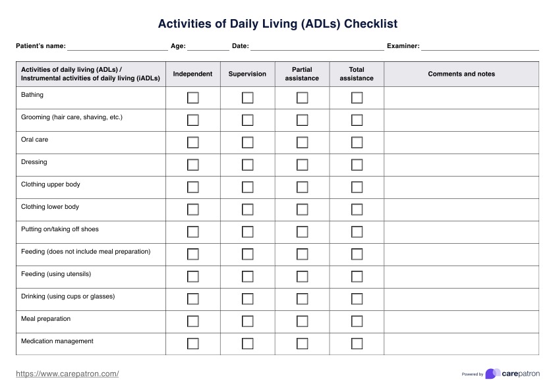Check Supervision for Meal preparation
Image resolution: width=555 pixels, height=392 pixels.
point(247,322)
